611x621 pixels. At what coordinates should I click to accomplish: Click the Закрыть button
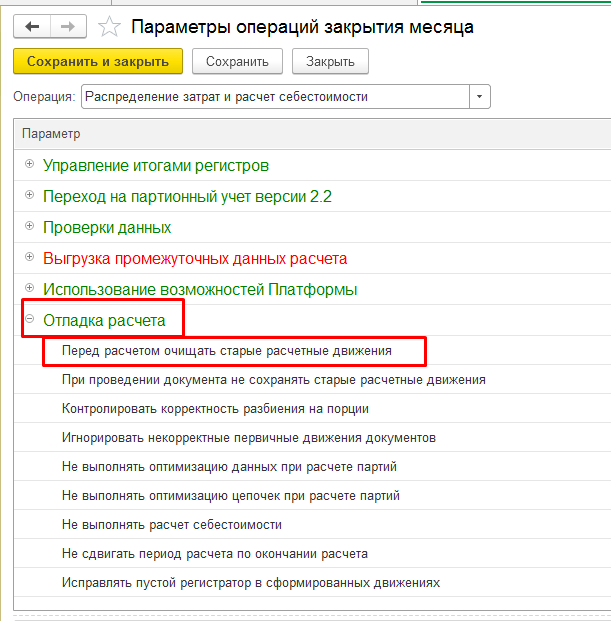[x=330, y=61]
